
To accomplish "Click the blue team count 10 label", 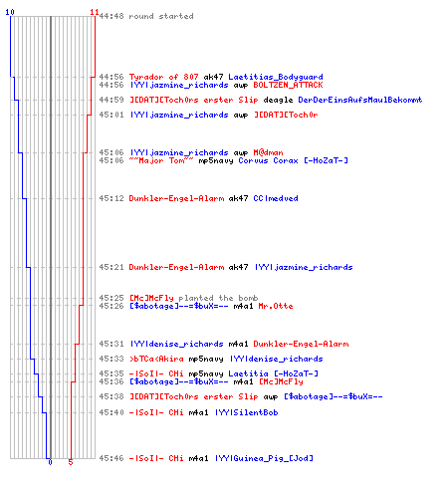I will click(10, 12).
